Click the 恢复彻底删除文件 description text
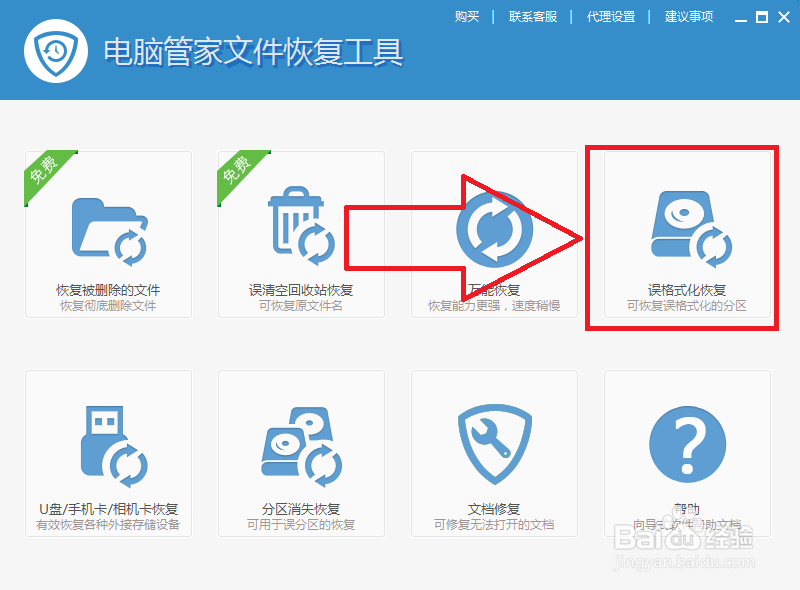Image resolution: width=800 pixels, height=590 pixels. [x=108, y=306]
